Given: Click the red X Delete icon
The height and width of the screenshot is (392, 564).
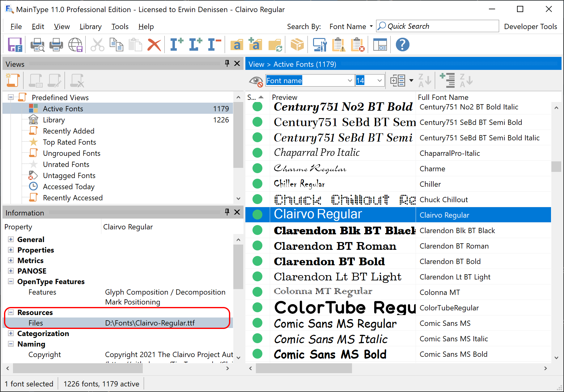Looking at the screenshot, I should coord(154,45).
